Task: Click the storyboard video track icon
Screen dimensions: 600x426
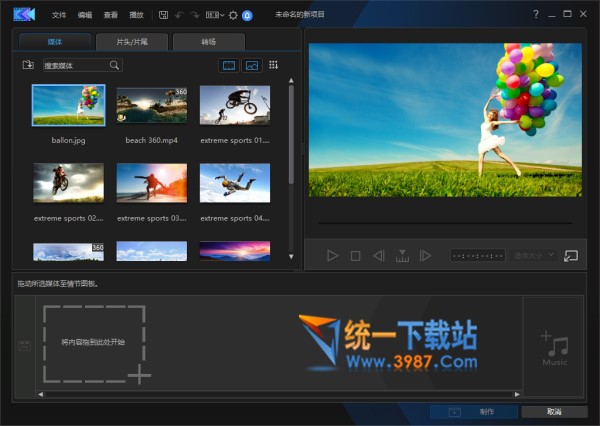Action: 25,346
